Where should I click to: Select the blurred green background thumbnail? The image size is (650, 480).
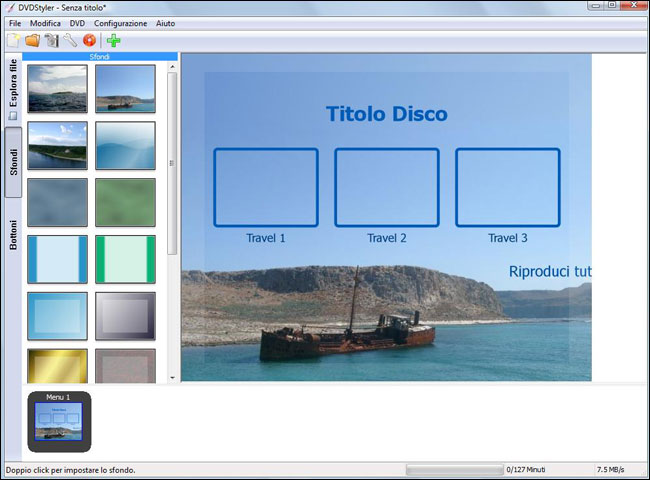(x=126, y=202)
